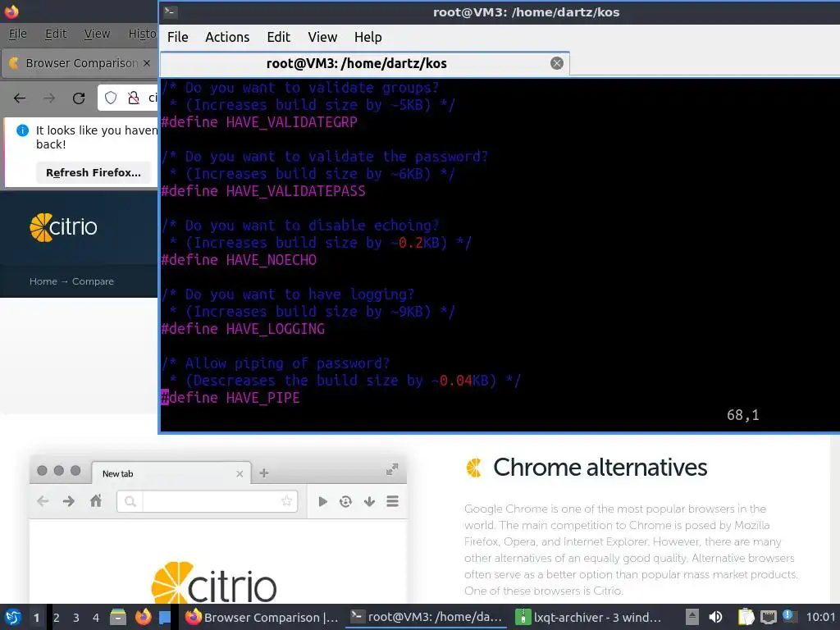Click the insecure connection padlock icon
The image size is (840, 630).
(134, 98)
